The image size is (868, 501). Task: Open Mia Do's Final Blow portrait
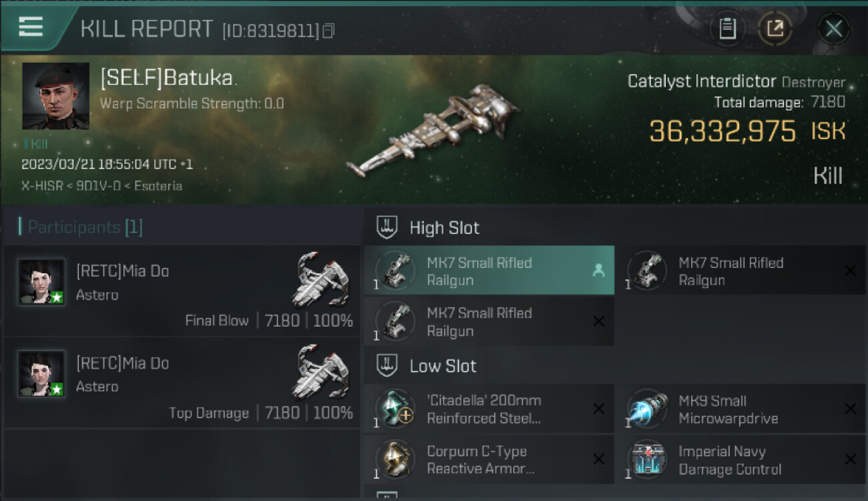41,282
